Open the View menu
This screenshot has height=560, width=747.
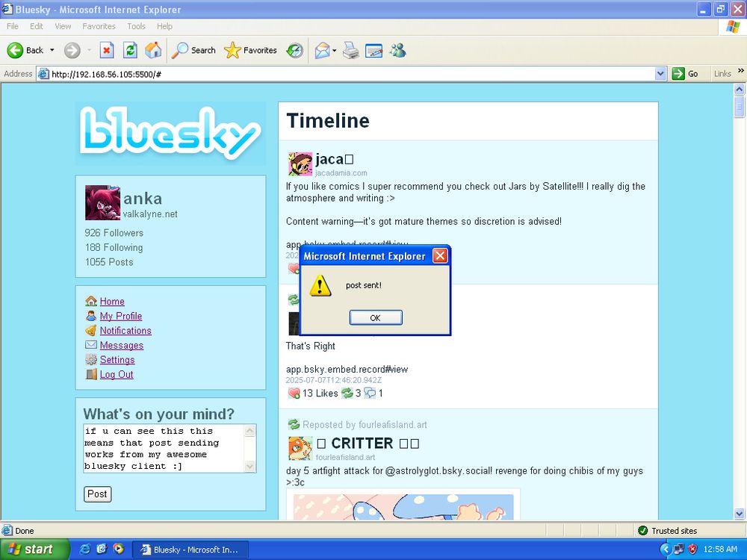coord(63,26)
